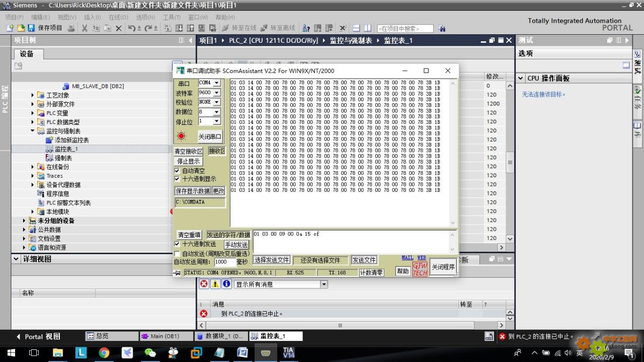Select MB_SLAVE_DB [DB2] in project tree
Image resolution: width=644 pixels, height=362 pixels.
[98, 86]
